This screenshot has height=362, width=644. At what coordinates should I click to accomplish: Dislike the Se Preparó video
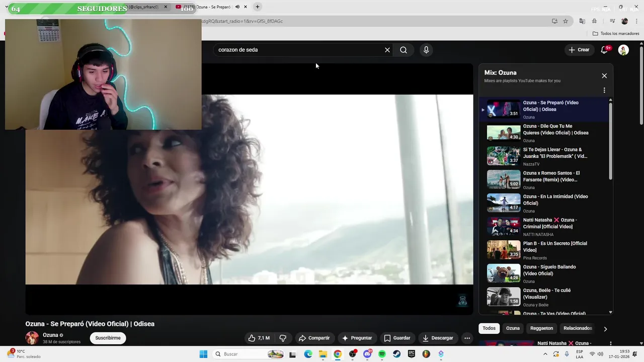tap(283, 338)
